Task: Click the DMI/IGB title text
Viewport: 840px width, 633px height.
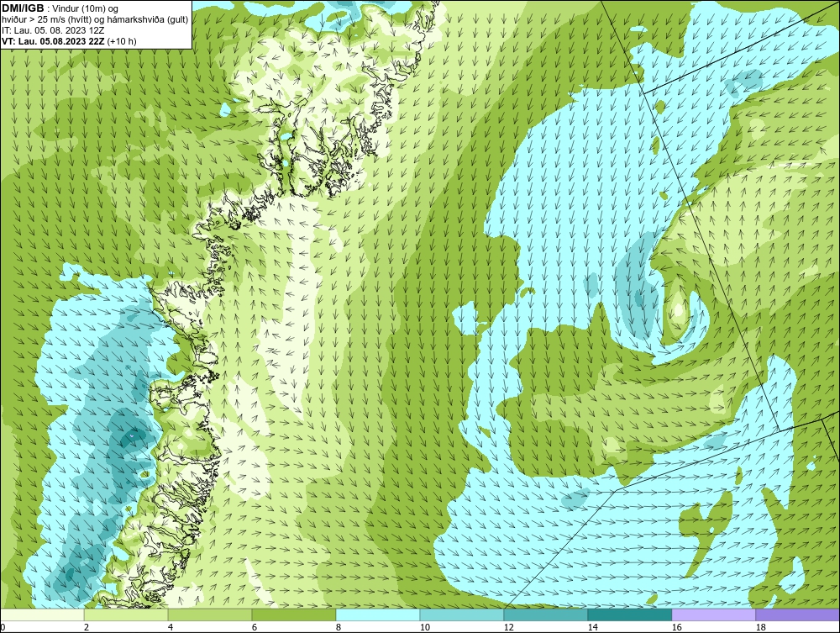Action: click(x=23, y=8)
